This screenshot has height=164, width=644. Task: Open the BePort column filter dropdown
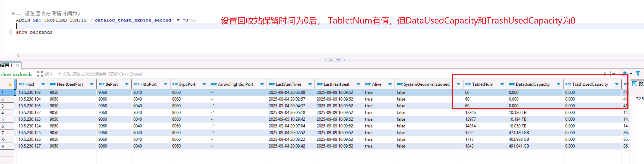pos(126,84)
